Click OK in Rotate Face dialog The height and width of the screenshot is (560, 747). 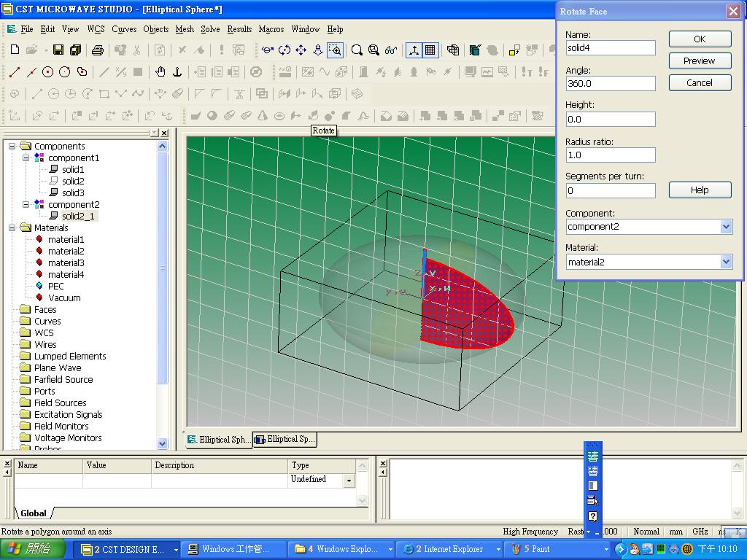pyautogui.click(x=700, y=39)
